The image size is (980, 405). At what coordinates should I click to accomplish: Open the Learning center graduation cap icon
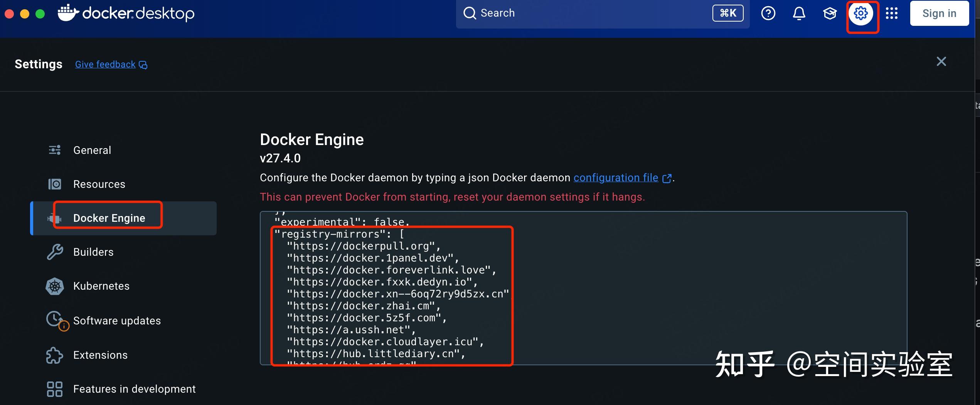(x=830, y=13)
